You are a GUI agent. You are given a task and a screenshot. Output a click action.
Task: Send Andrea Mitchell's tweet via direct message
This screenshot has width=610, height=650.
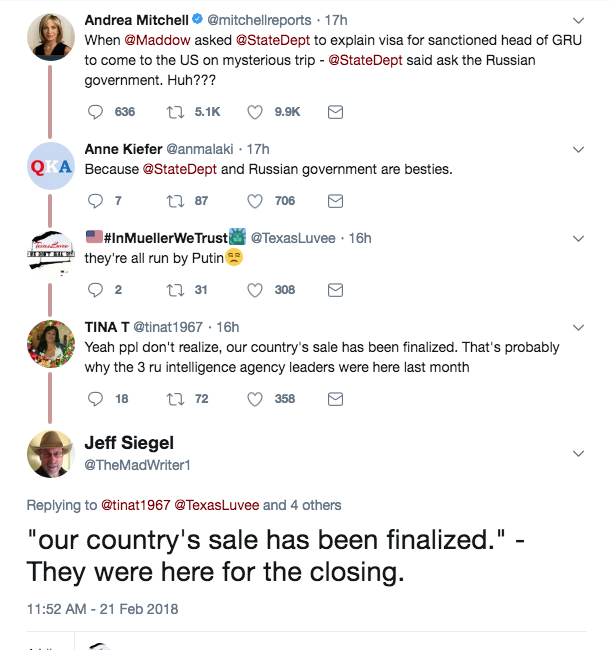tap(336, 112)
